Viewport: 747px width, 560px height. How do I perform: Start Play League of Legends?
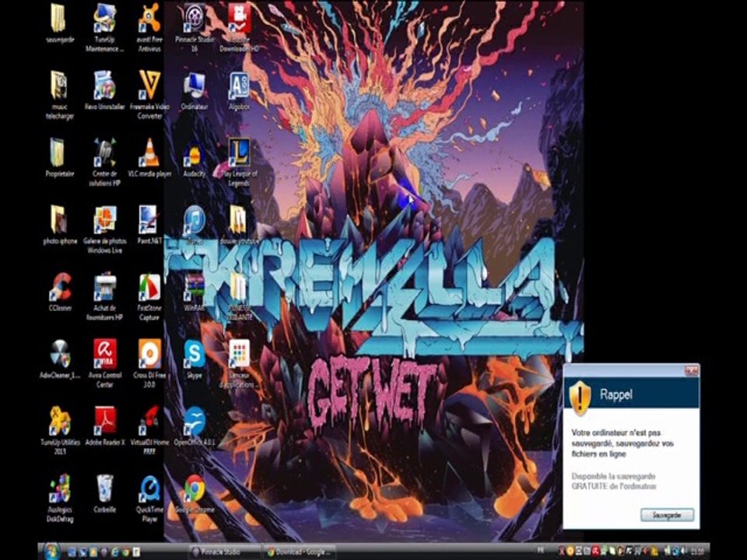click(x=239, y=162)
